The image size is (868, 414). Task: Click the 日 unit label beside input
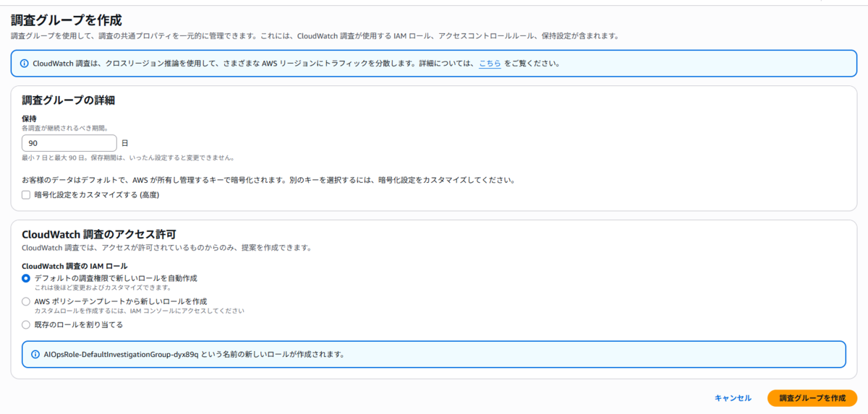click(x=125, y=143)
